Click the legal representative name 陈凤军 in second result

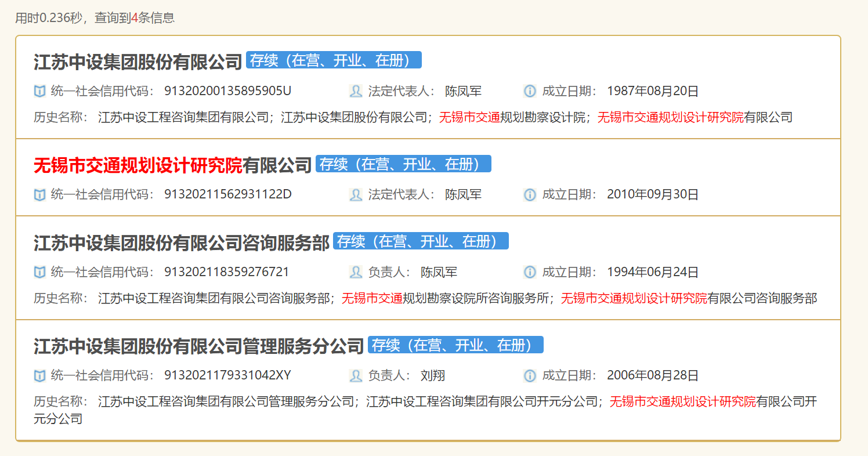463,194
